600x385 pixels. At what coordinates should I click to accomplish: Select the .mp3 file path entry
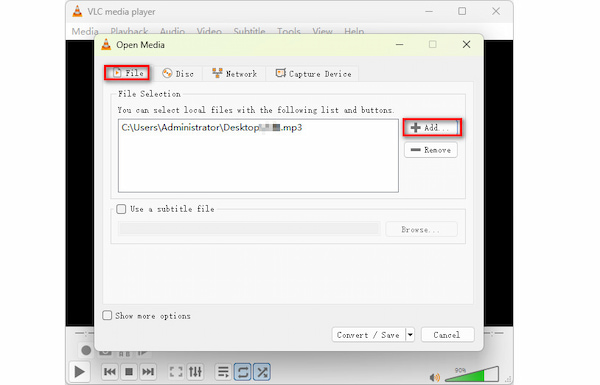pyautogui.click(x=212, y=127)
